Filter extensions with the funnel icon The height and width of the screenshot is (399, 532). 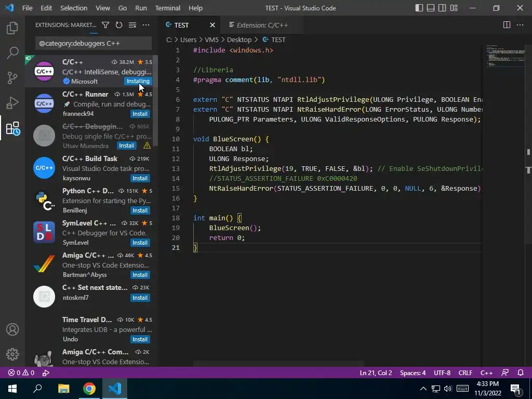[x=105, y=25]
